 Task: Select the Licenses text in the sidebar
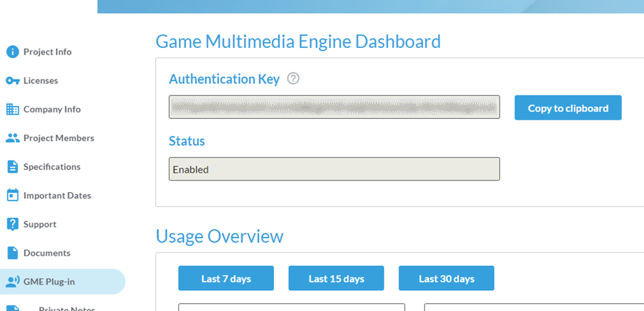[x=41, y=80]
